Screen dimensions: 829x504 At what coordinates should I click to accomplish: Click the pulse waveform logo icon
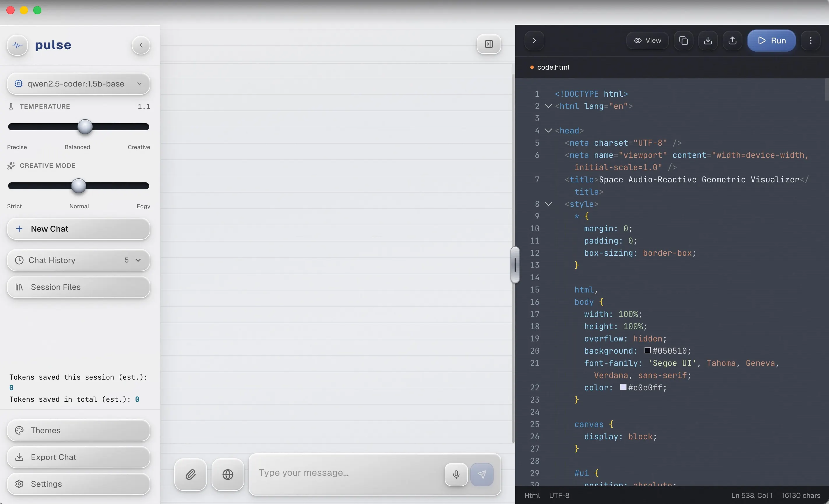tap(17, 45)
